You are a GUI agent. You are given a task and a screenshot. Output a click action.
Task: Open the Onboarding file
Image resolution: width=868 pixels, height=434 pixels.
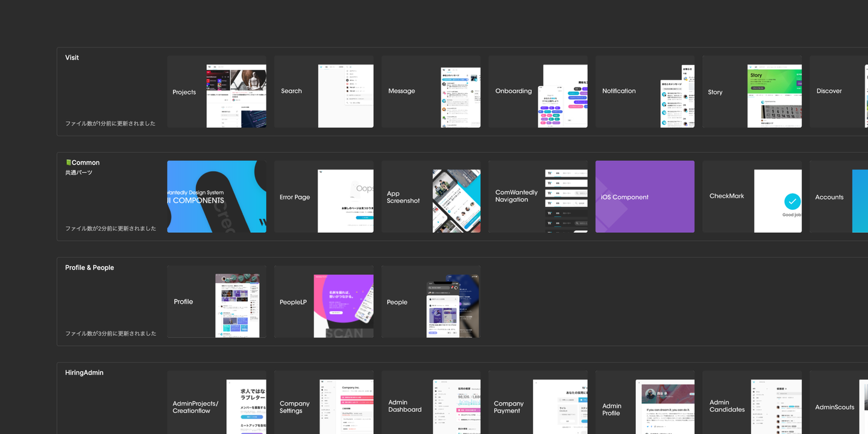538,92
